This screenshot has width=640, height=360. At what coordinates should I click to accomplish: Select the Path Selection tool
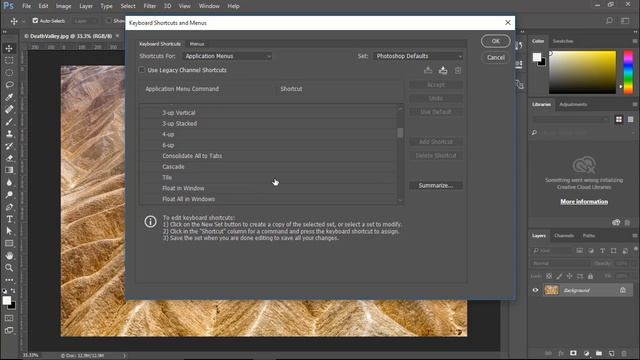click(9, 231)
